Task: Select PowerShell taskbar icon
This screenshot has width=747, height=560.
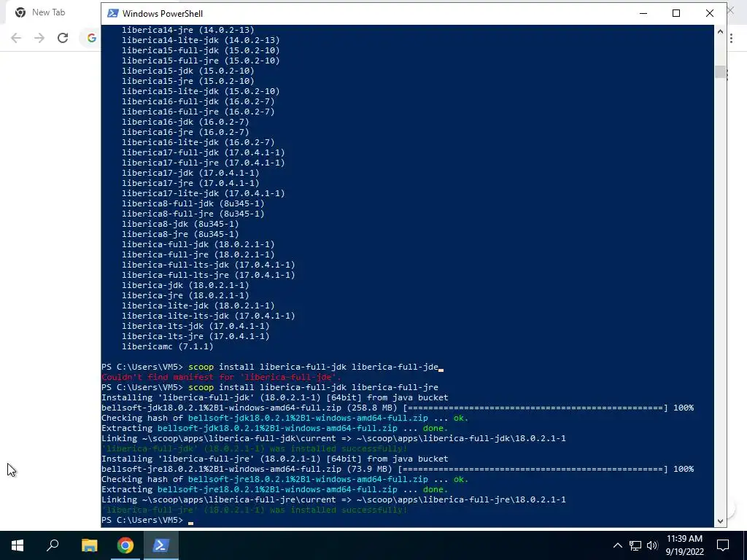Action: (160, 545)
